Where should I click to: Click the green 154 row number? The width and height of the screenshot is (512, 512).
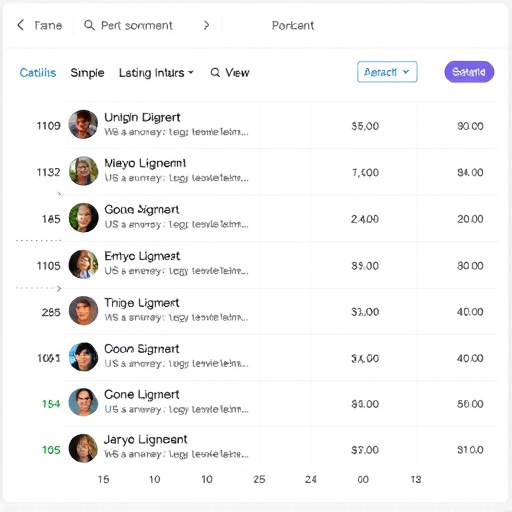[x=51, y=404]
